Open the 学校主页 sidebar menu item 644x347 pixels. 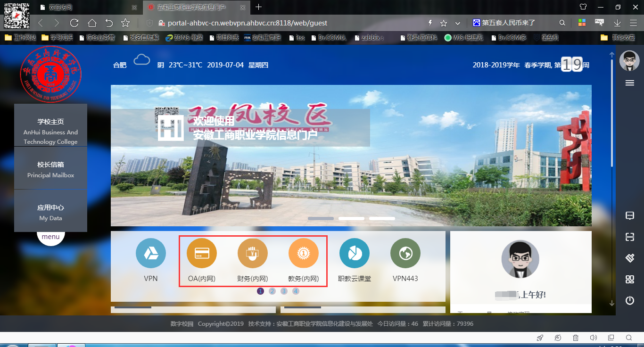[x=51, y=125]
